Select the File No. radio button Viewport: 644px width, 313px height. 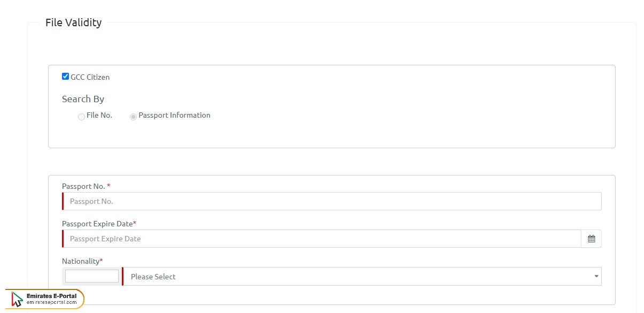tap(81, 117)
